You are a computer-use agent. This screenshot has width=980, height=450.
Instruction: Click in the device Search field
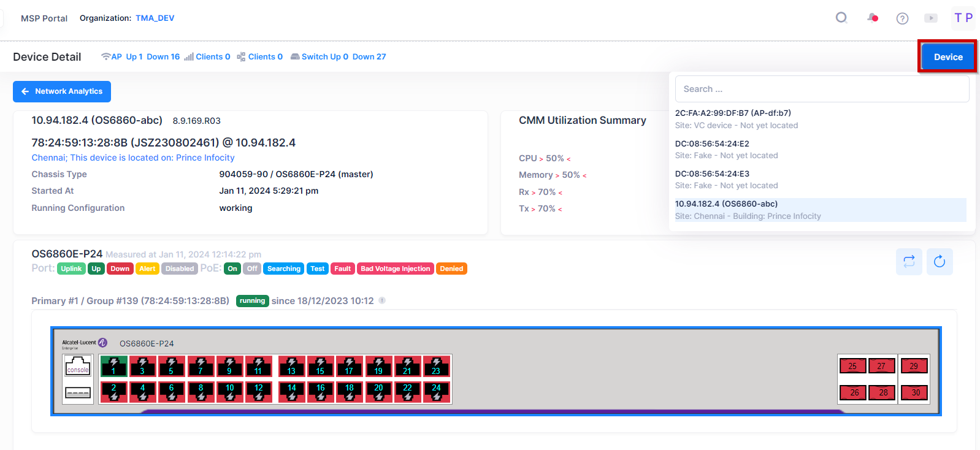click(822, 89)
